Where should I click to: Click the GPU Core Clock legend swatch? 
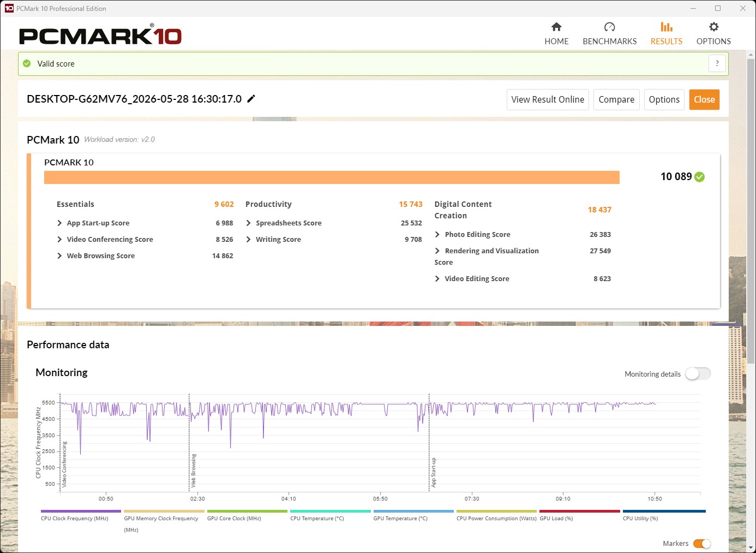pos(247,512)
